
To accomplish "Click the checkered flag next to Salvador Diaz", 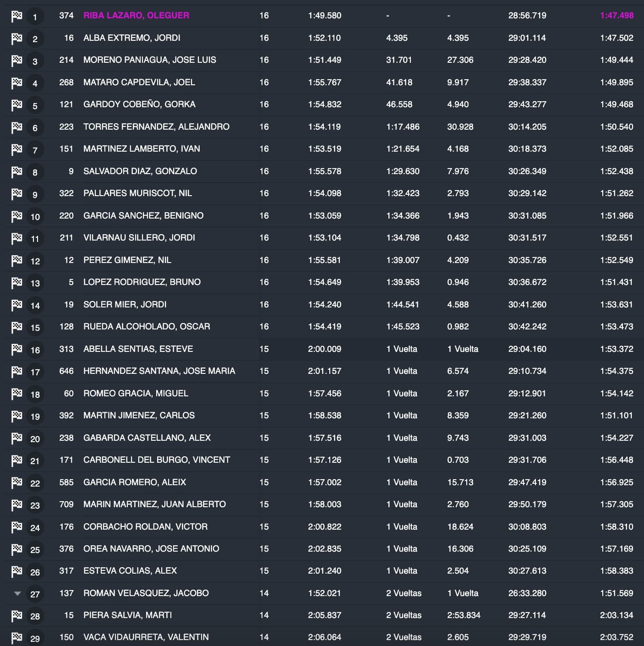I will click(x=16, y=172).
